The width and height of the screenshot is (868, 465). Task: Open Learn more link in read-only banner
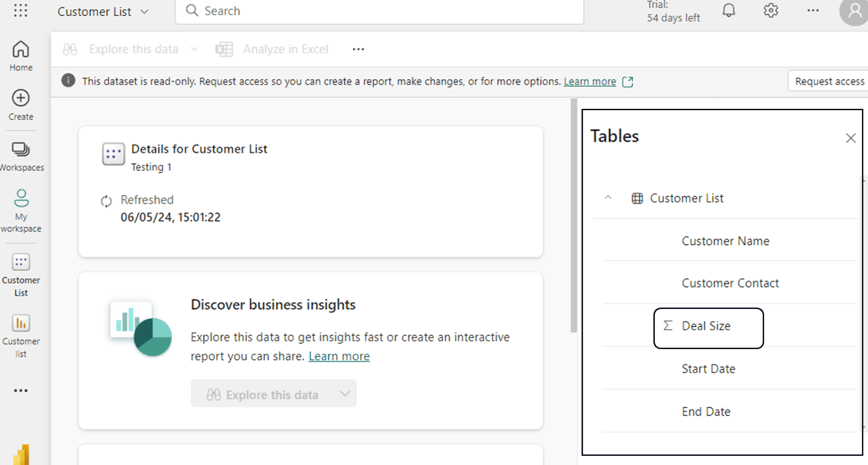(590, 81)
